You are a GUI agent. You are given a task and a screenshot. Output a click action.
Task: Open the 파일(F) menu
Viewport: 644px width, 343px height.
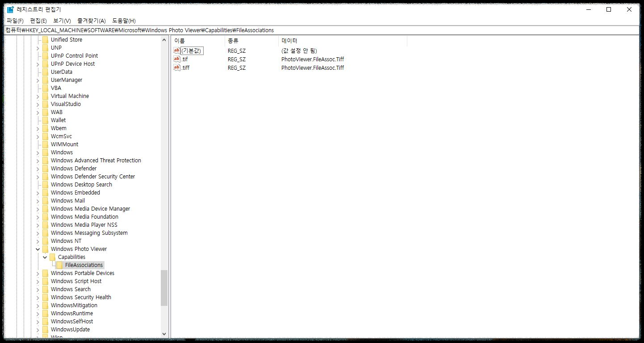[15, 21]
